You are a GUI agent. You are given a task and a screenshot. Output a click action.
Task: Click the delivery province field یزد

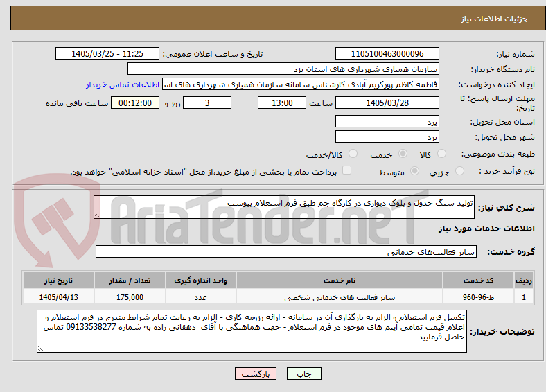387,121
